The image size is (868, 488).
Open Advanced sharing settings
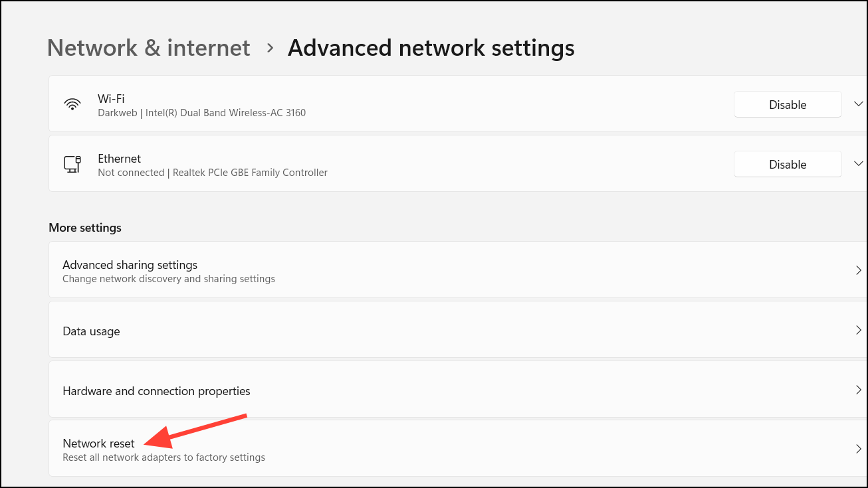457,270
